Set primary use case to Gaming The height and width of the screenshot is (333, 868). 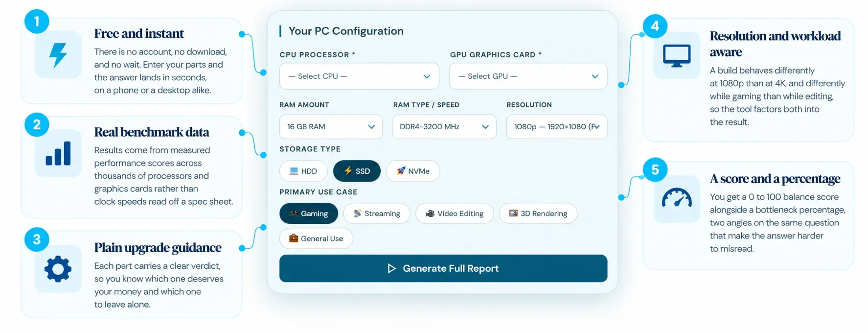click(309, 214)
